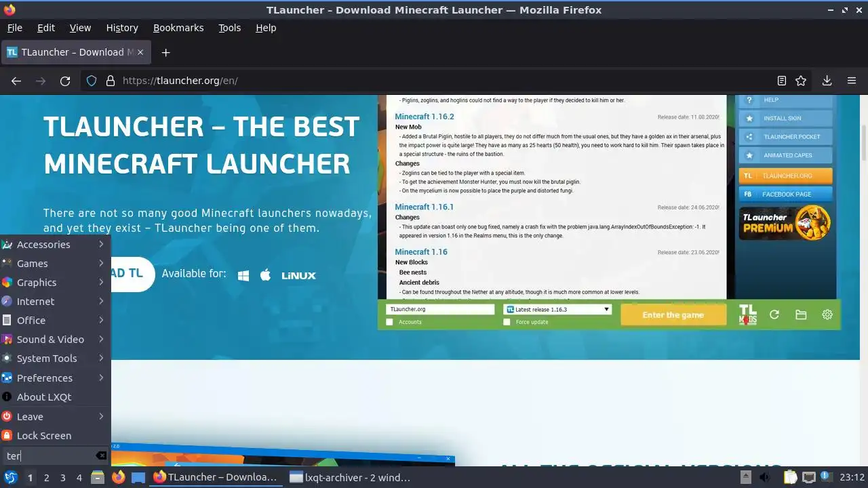Open the Edit menu
The height and width of the screenshot is (488, 868).
click(x=46, y=28)
